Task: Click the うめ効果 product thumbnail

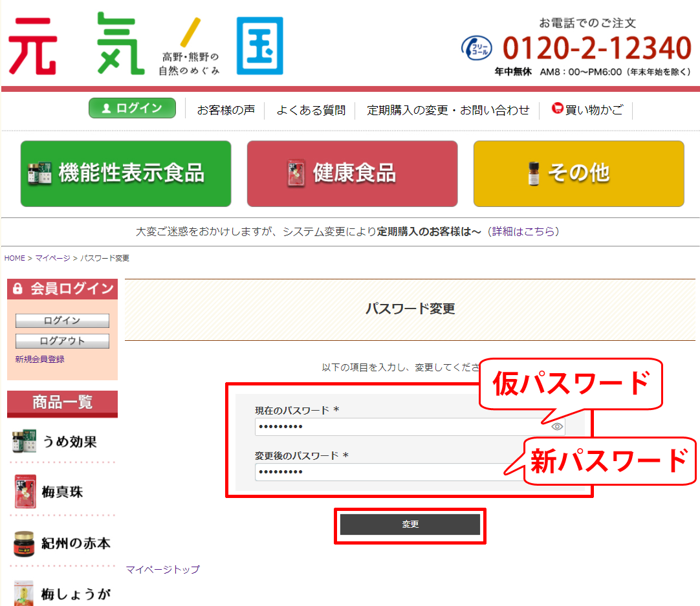Action: tap(25, 442)
